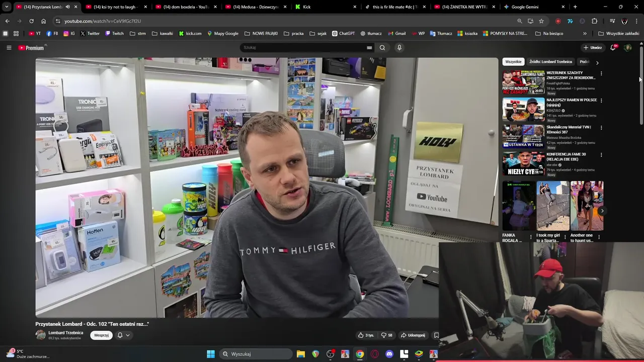Viewport: 644px width, 362px height.
Task: Open Lombard Trzebnica channel avatar
Action: [x=40, y=335]
